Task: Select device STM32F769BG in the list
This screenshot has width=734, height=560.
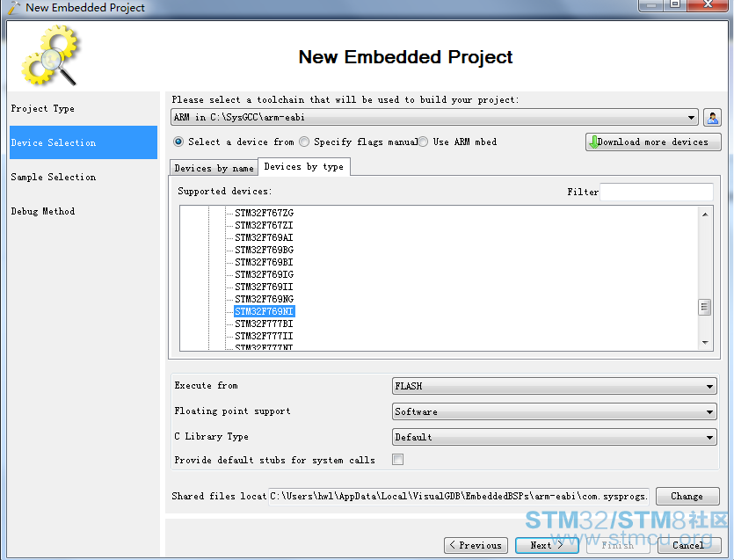Action: (264, 250)
